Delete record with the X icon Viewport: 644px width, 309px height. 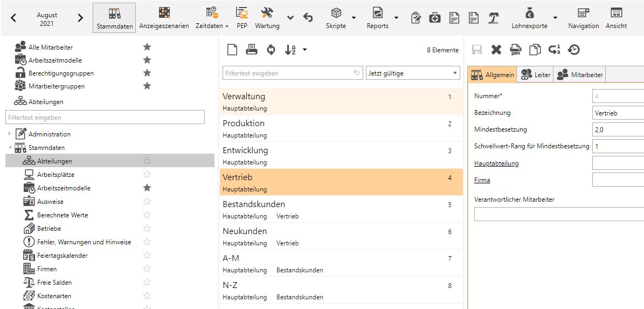(x=496, y=50)
